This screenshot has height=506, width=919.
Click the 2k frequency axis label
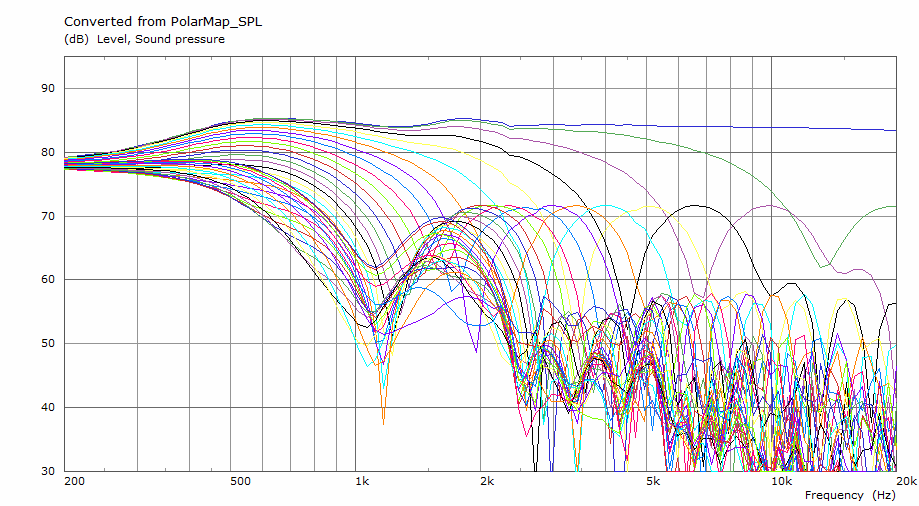click(487, 481)
